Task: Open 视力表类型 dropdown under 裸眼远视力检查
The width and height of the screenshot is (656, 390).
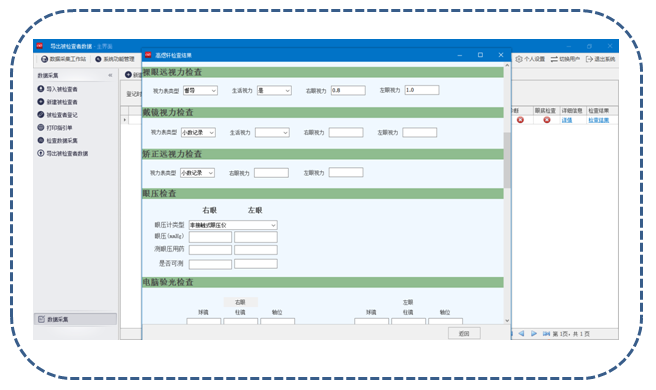Action: 200,90
